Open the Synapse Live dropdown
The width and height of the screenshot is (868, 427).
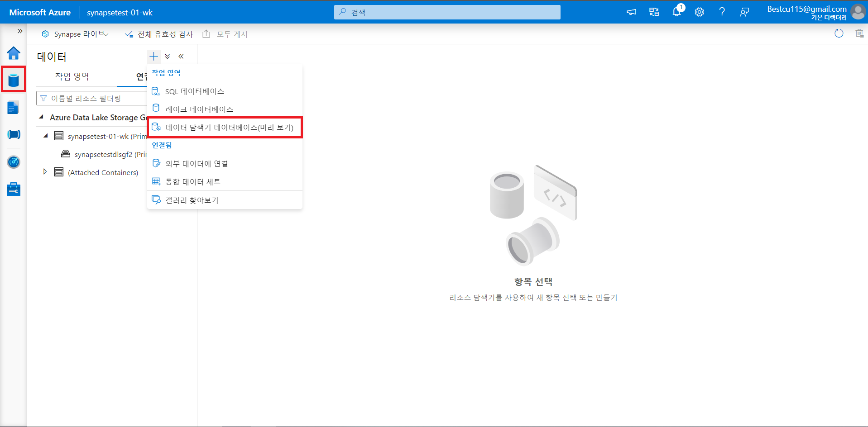tap(75, 34)
